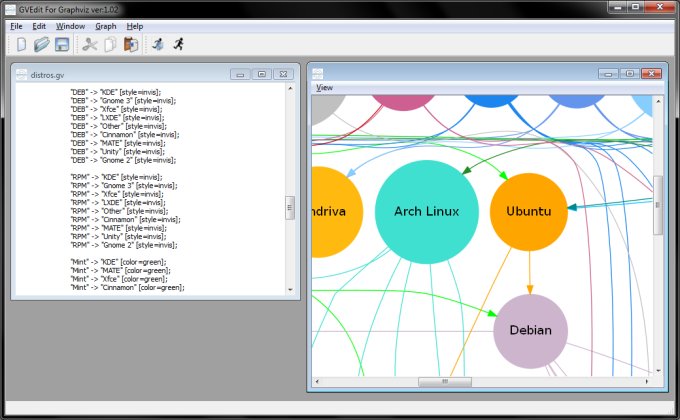680x420 pixels.
Task: Save the graph with the floppy icon
Action: (62, 44)
